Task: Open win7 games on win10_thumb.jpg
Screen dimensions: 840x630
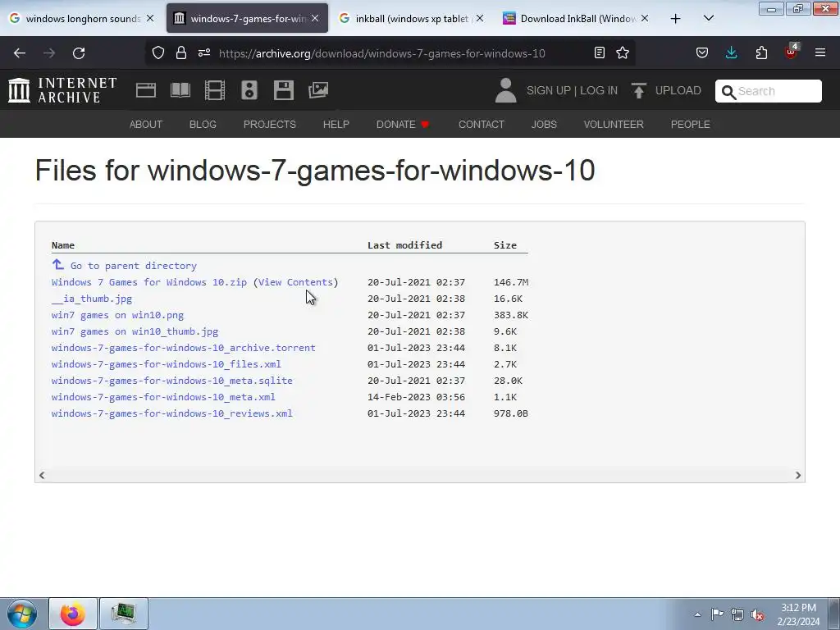Action: coord(135,331)
